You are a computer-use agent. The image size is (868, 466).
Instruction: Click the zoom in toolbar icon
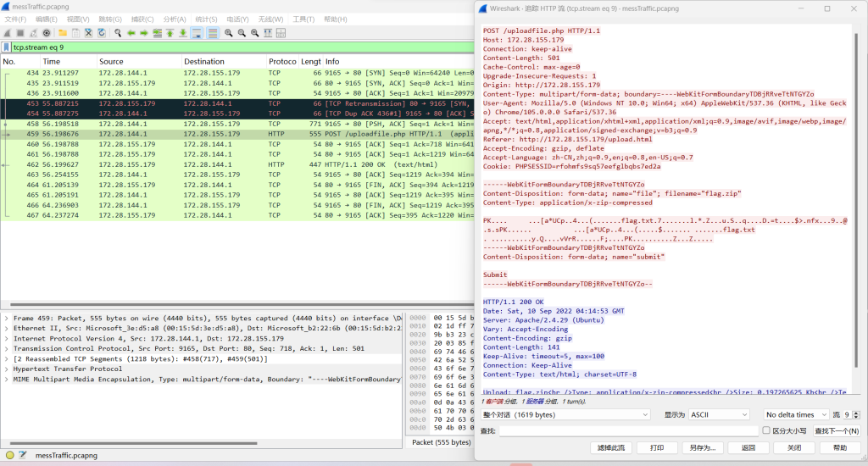(x=229, y=33)
